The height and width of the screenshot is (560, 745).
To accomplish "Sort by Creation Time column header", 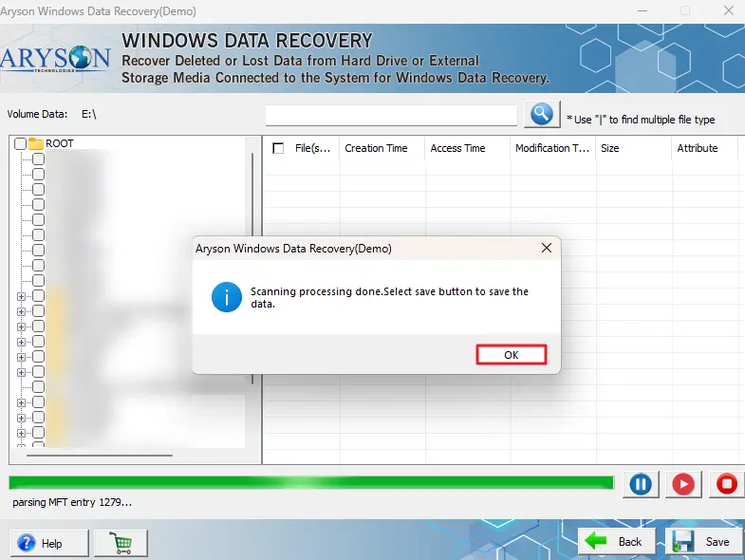I will tap(382, 148).
